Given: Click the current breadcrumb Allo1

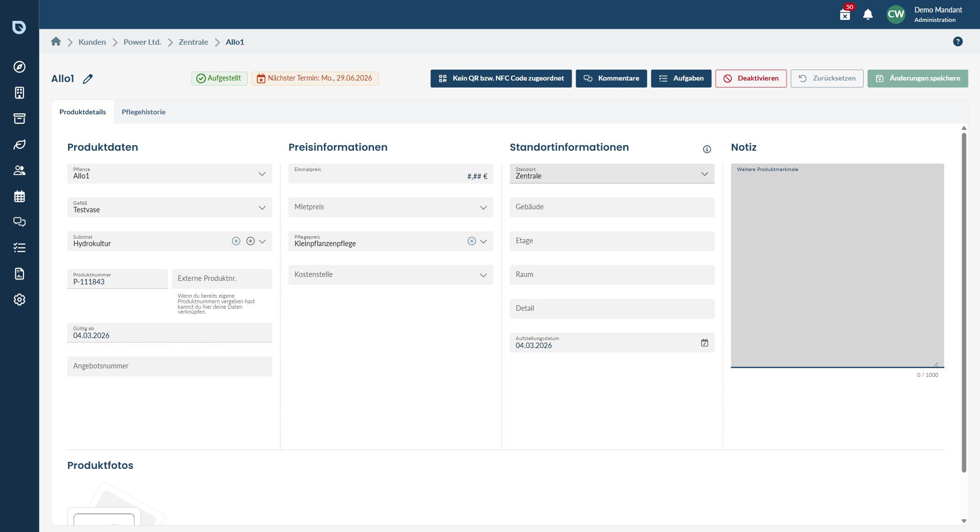Looking at the screenshot, I should point(235,42).
